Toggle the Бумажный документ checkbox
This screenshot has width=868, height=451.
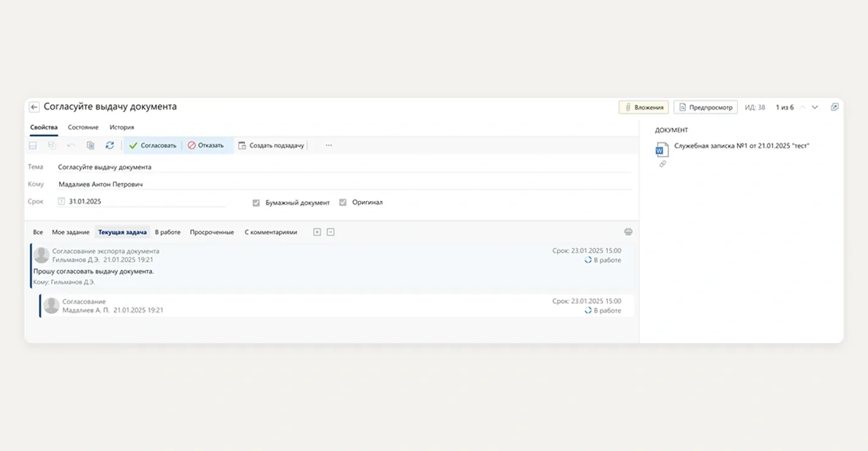coord(256,203)
